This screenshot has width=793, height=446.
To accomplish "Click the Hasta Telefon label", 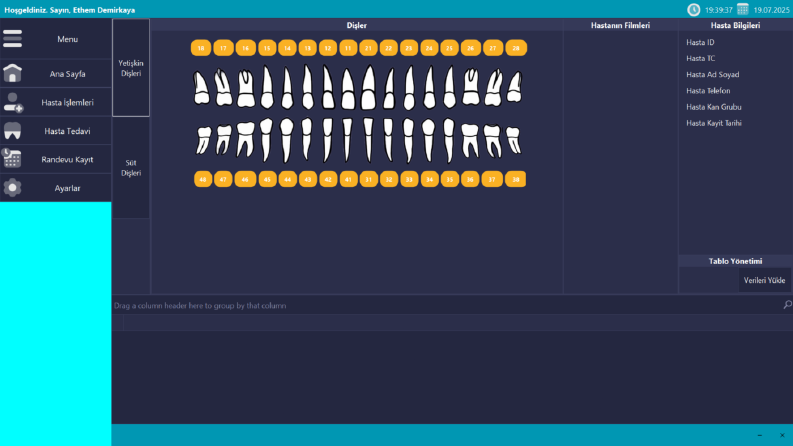I will pyautogui.click(x=708, y=91).
